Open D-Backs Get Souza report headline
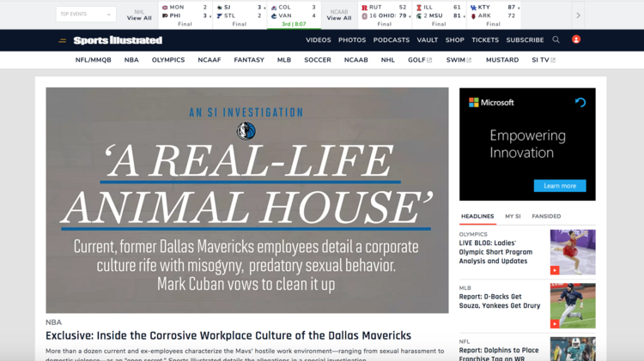644x361 pixels. tap(500, 301)
